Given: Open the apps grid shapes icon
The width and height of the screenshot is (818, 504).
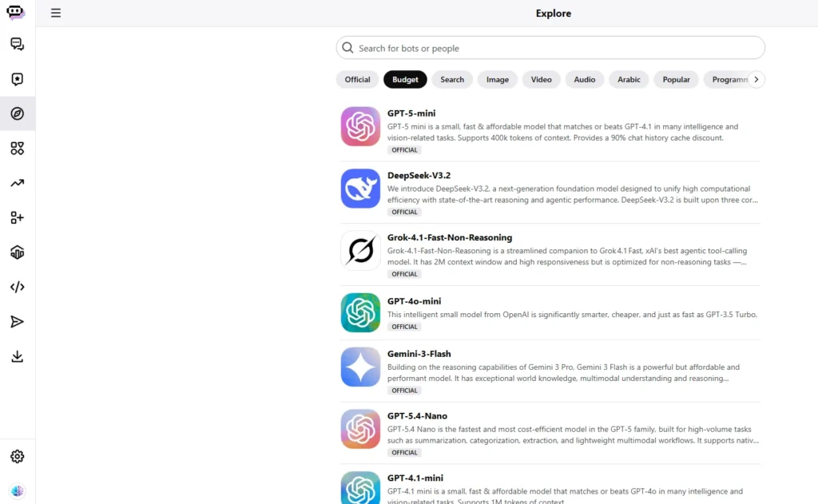Looking at the screenshot, I should pyautogui.click(x=18, y=149).
